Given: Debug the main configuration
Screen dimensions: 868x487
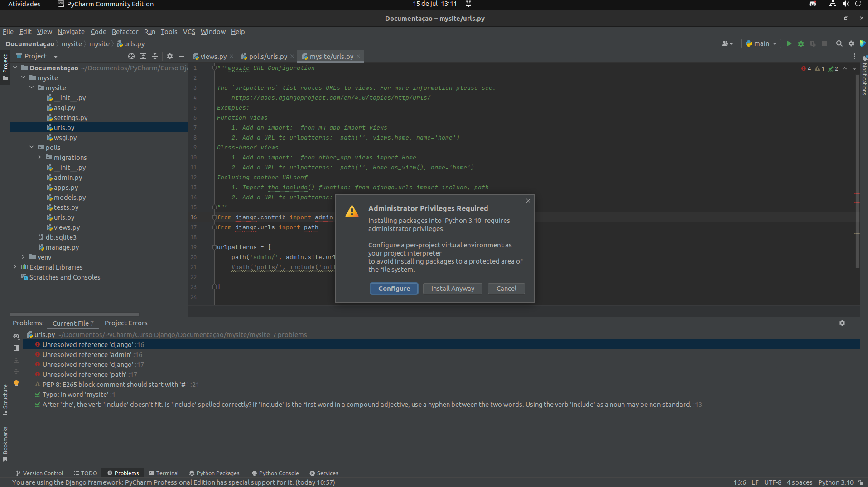Looking at the screenshot, I should click(x=801, y=43).
